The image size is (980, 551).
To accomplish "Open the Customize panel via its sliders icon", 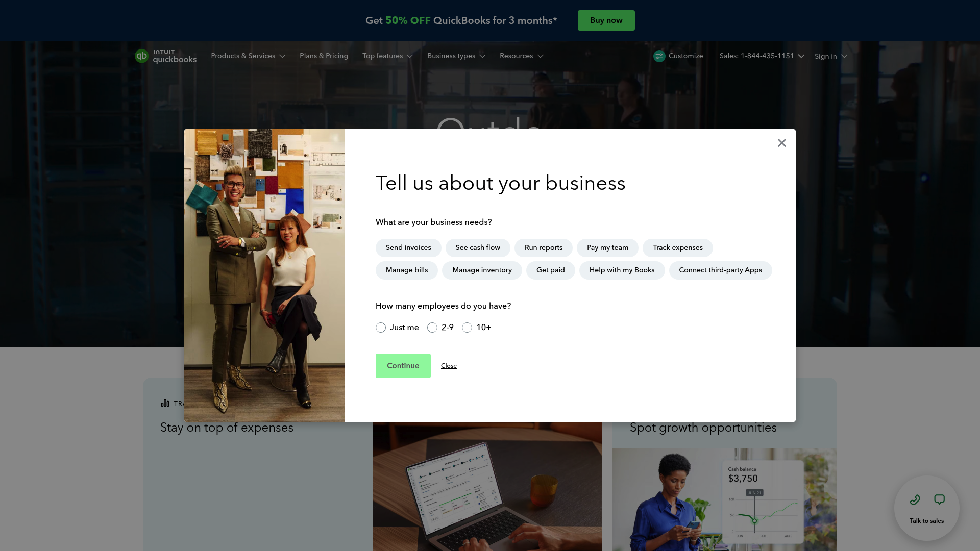I will pos(659,56).
